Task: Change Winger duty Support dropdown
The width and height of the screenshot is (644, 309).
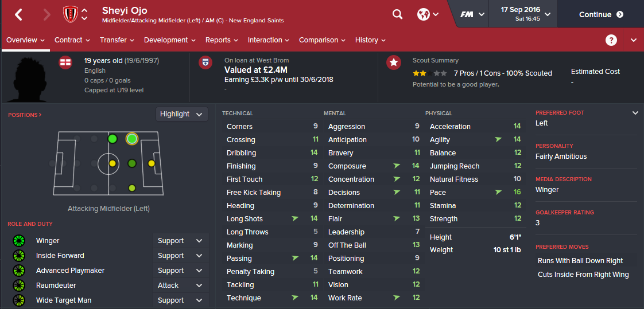Action: coord(180,241)
